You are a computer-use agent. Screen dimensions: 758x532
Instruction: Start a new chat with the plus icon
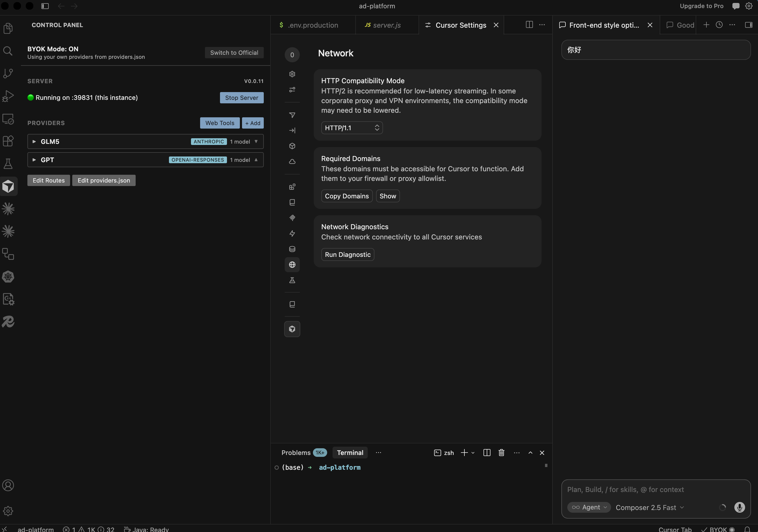[706, 25]
